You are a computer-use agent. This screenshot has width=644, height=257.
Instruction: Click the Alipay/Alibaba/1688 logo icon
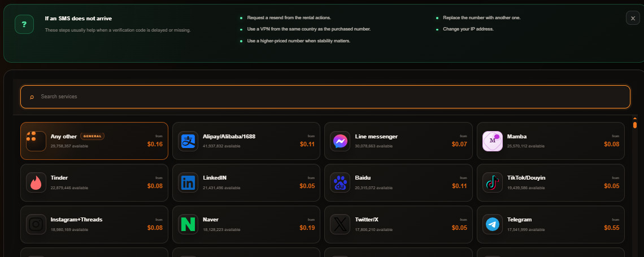click(x=188, y=141)
